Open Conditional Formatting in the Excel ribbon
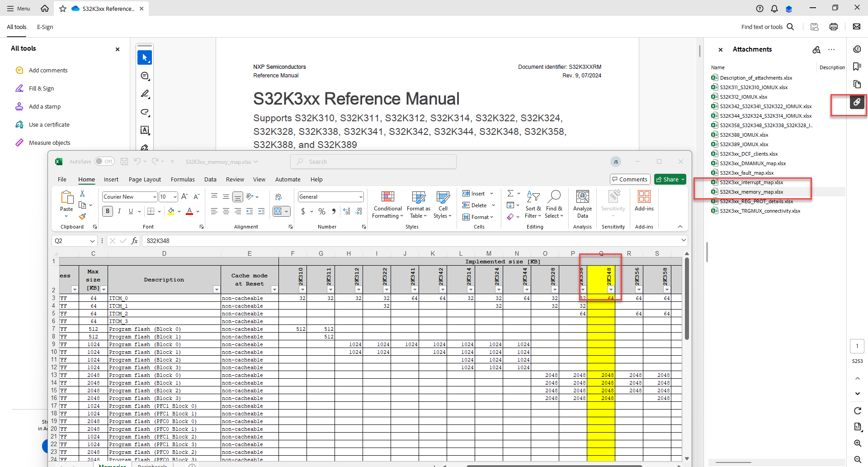The image size is (868, 467). (387, 205)
